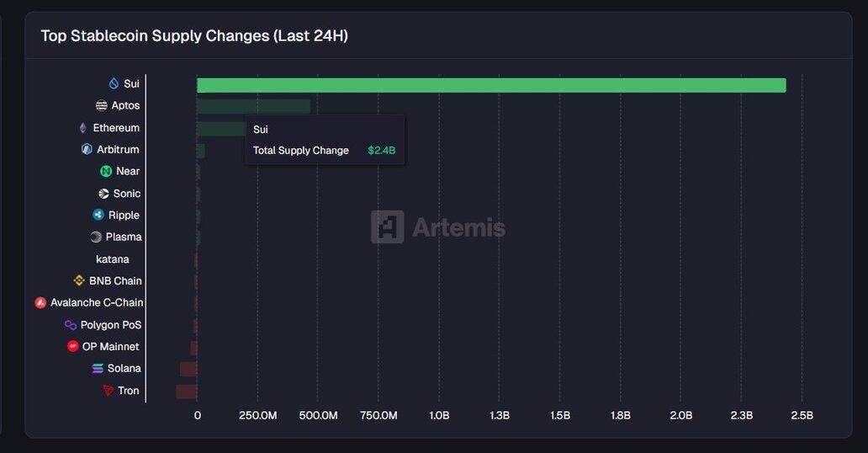Click the Top Stablecoin Supply Changes title
This screenshot has height=453, width=868.
(194, 35)
